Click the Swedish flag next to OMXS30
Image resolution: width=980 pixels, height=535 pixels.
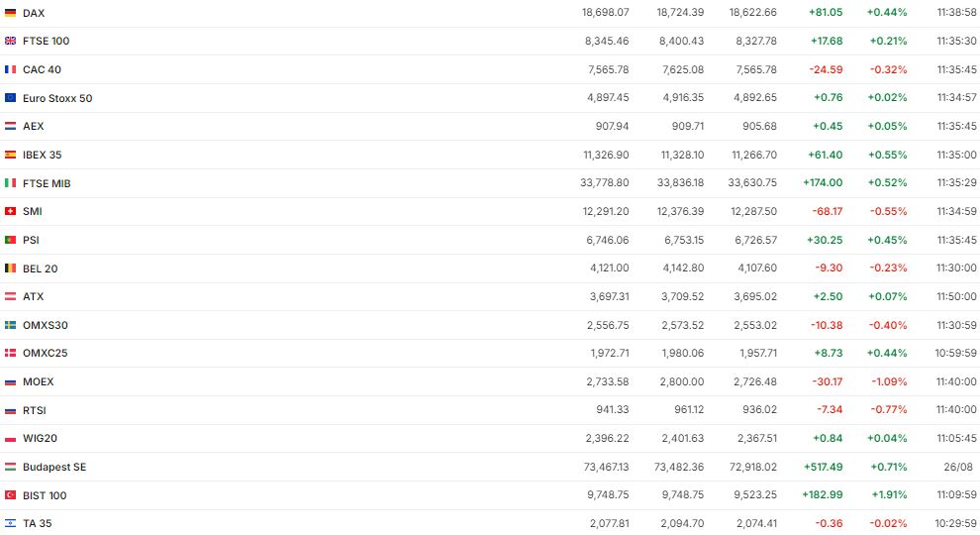(x=10, y=325)
